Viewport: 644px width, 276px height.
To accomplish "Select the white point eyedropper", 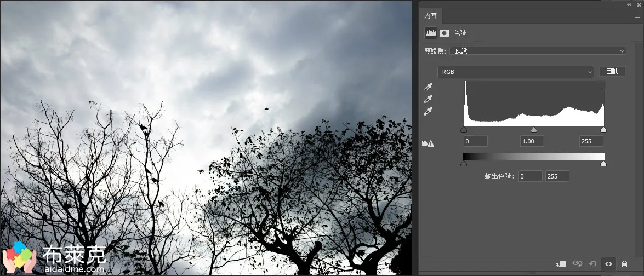I will pyautogui.click(x=428, y=111).
